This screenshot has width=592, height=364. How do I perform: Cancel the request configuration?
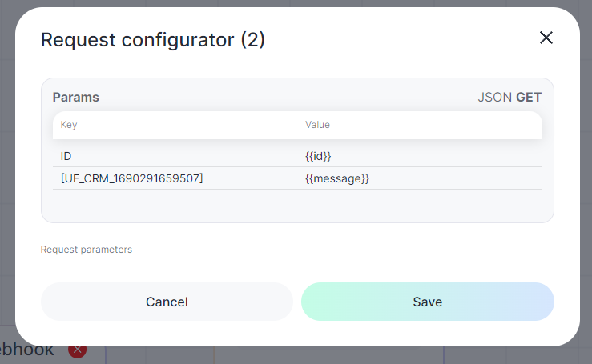click(x=167, y=302)
